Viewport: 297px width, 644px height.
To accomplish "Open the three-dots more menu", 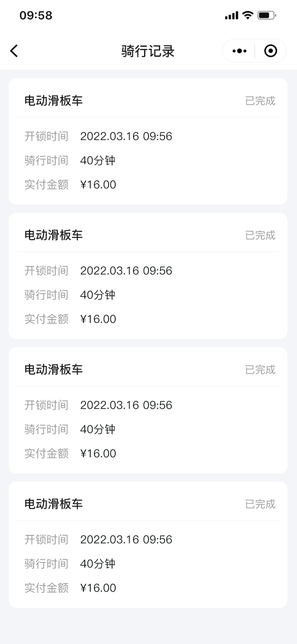I will click(239, 51).
